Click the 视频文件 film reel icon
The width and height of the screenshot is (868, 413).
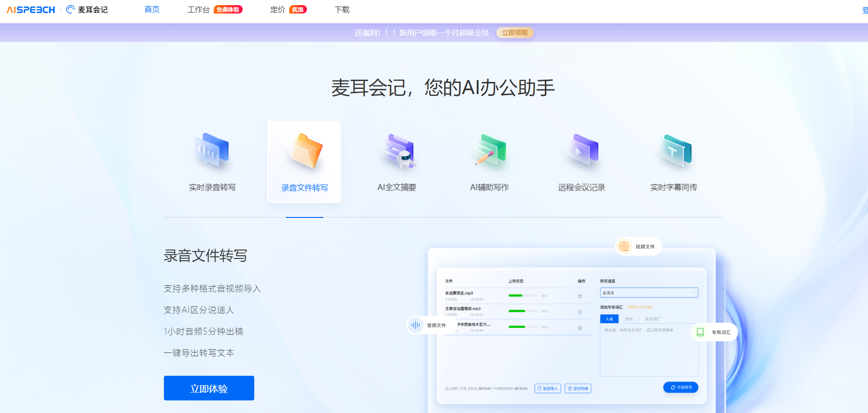(x=624, y=246)
